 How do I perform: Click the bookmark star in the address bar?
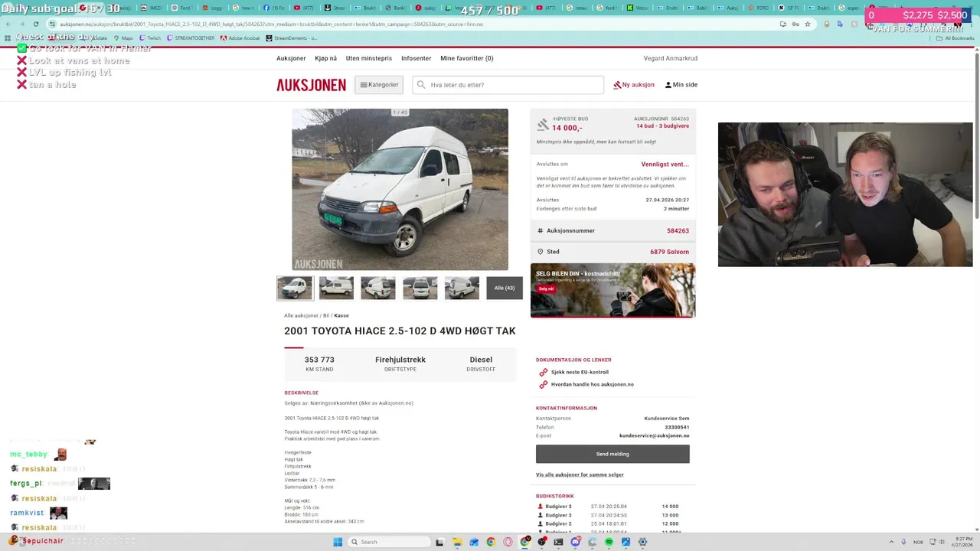807,24
